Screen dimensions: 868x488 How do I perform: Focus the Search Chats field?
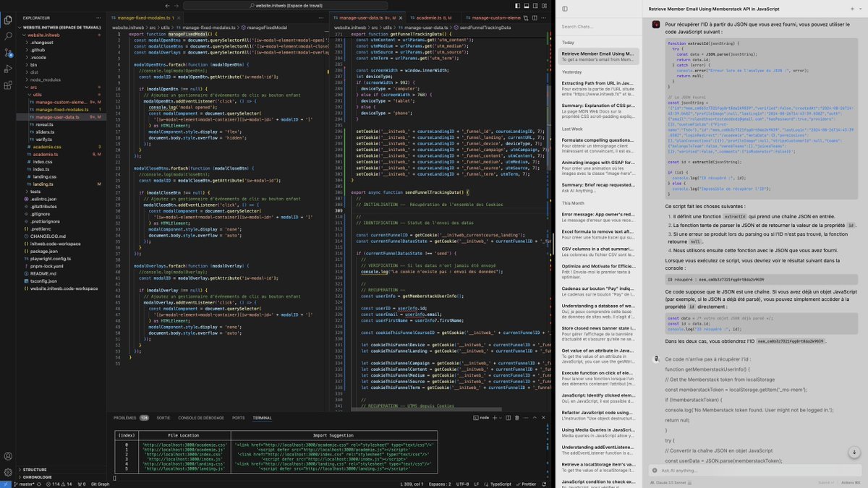[x=599, y=27]
